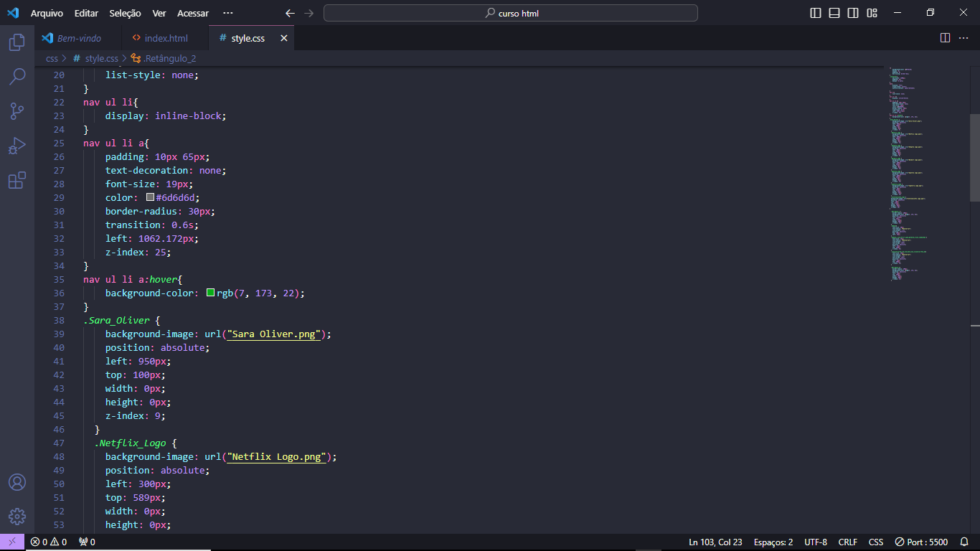The width and height of the screenshot is (980, 551).
Task: Open the Search view icon
Action: point(17,76)
